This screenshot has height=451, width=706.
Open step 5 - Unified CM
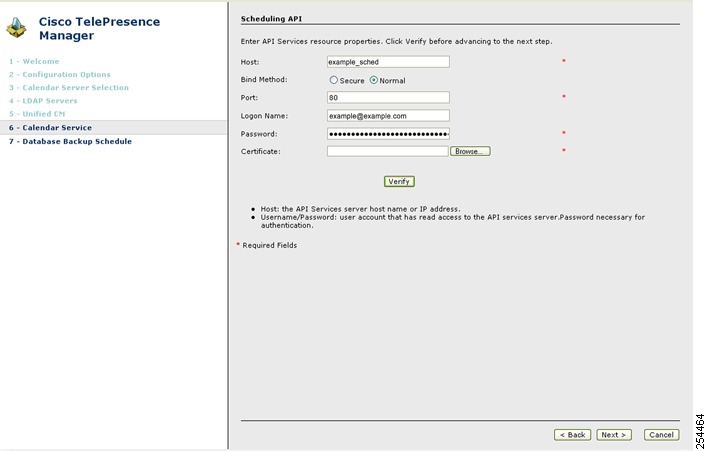tap(37, 114)
